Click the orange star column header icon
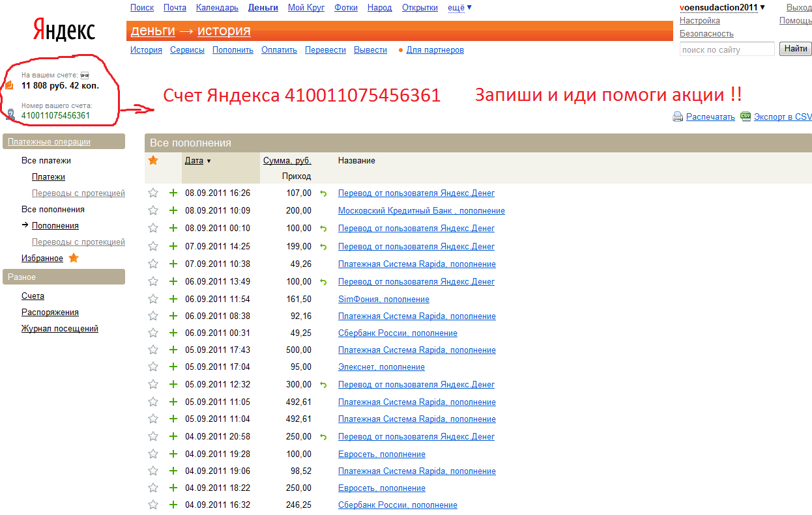 (x=153, y=160)
